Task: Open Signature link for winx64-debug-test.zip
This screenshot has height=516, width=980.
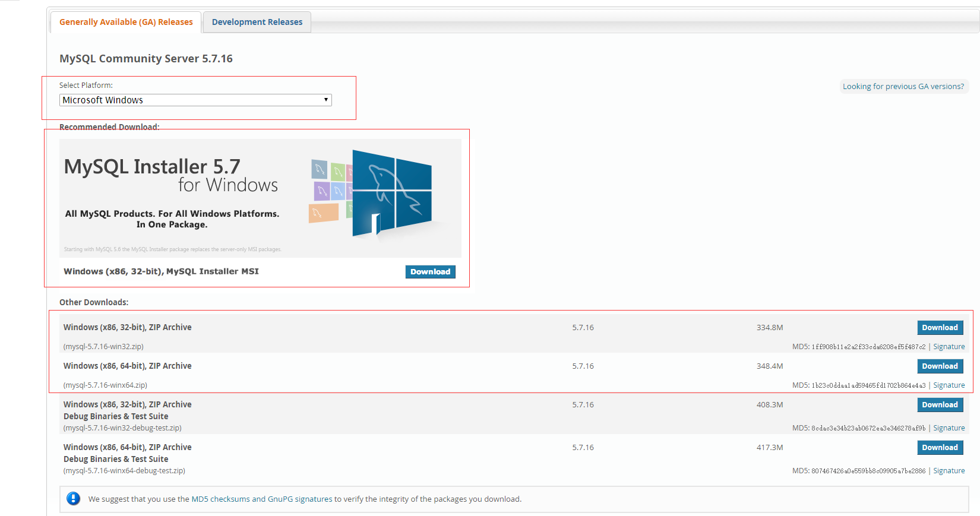Action: 949,471
